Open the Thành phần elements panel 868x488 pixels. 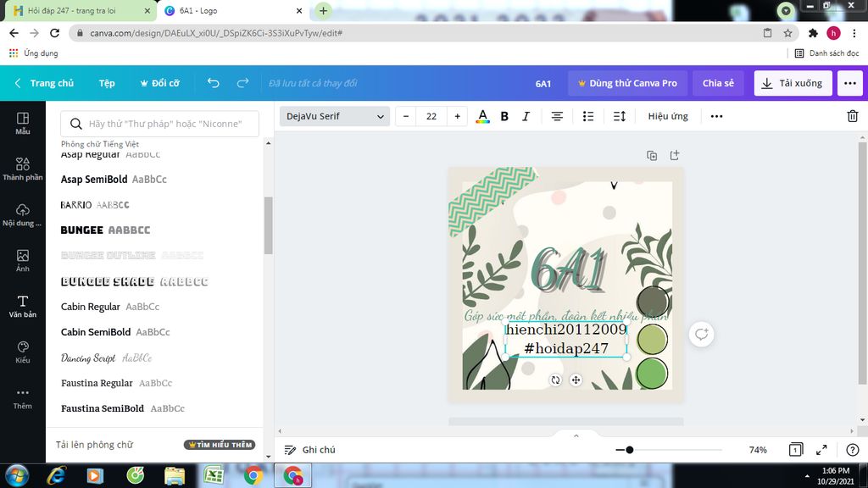tap(23, 169)
